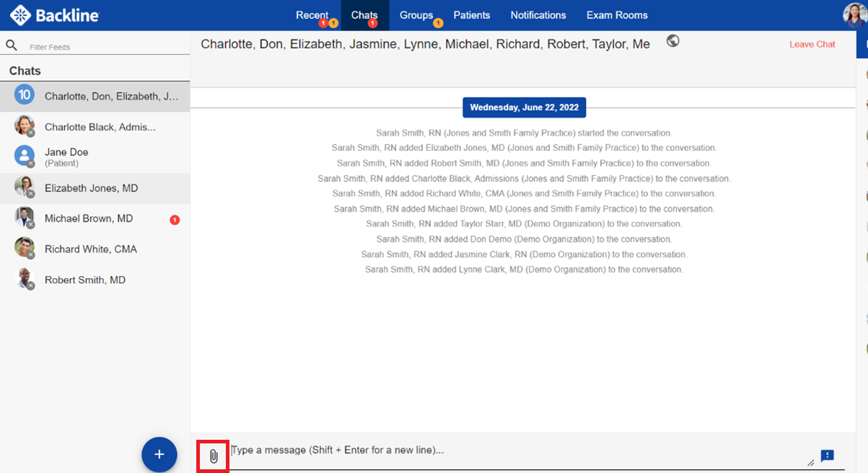Image resolution: width=868 pixels, height=473 pixels.
Task: Switch to the Groups tab
Action: point(416,15)
